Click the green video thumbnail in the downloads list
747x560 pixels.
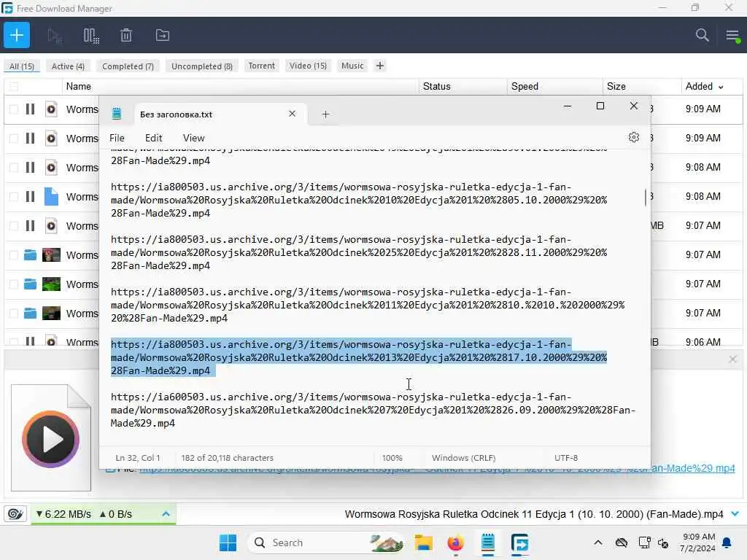coord(52,284)
